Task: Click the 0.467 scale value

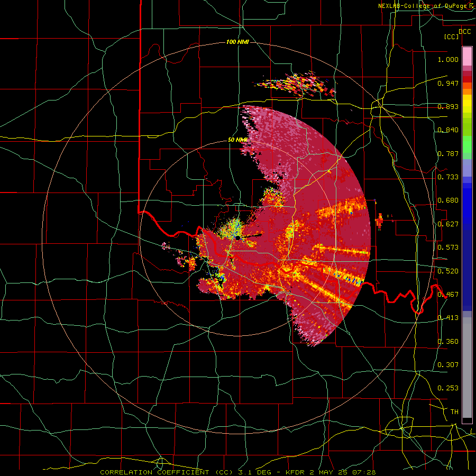Action: [448, 295]
